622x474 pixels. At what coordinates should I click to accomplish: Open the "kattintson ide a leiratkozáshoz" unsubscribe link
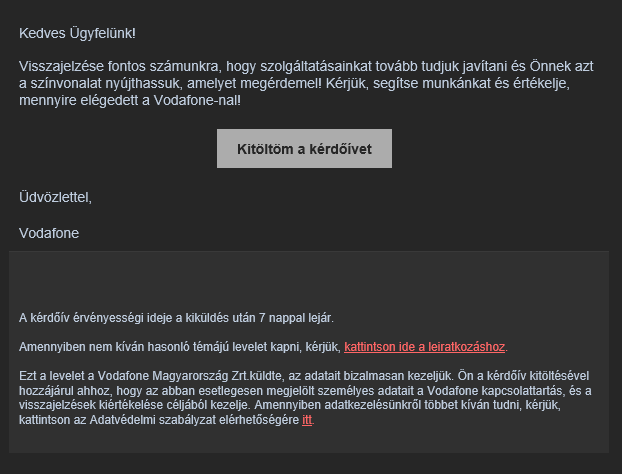(x=425, y=347)
